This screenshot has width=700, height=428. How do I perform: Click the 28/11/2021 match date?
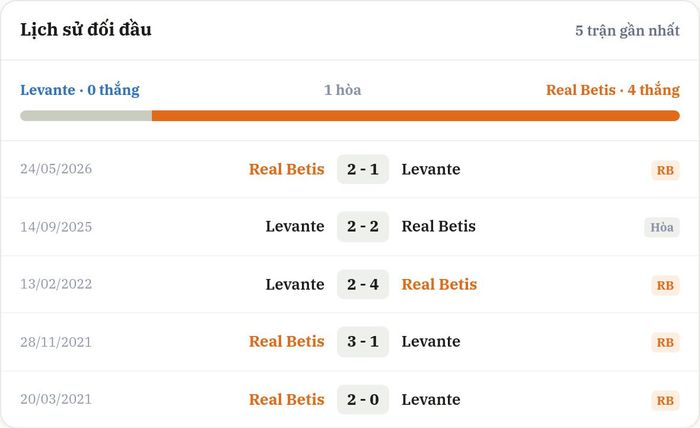pyautogui.click(x=56, y=342)
